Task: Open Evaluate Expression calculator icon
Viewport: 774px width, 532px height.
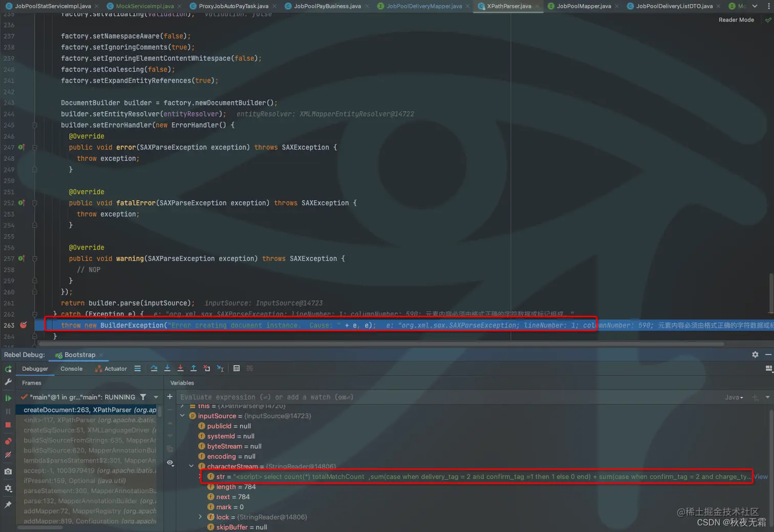Action: (x=236, y=369)
